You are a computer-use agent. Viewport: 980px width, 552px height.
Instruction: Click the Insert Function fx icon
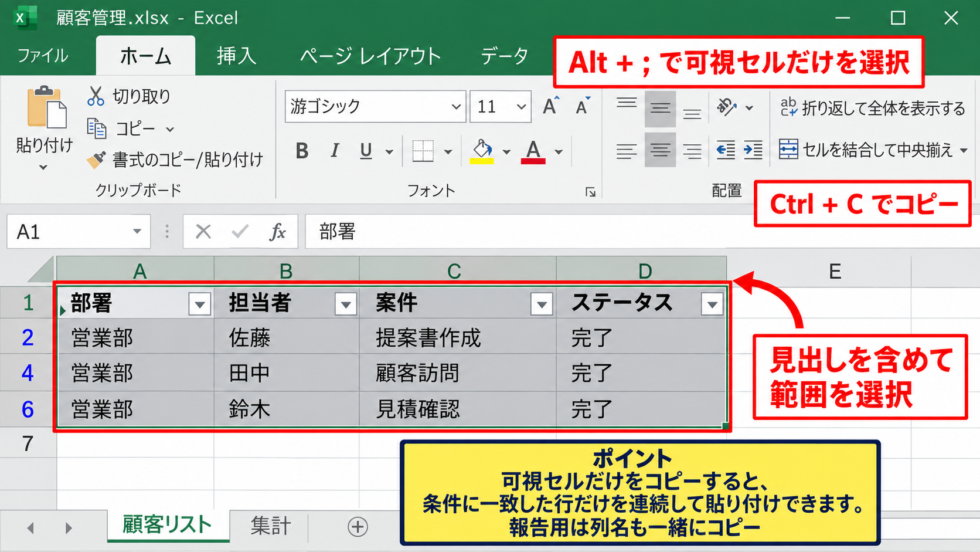tap(278, 232)
